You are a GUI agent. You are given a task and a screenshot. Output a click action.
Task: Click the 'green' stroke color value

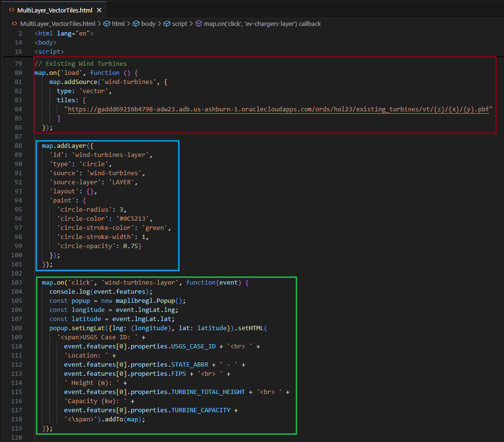(155, 227)
